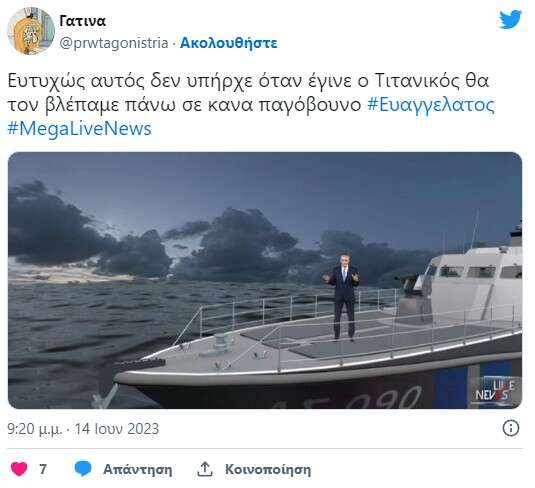The width and height of the screenshot is (535, 488).
Task: Open the #MegaLiveNews hashtag
Action: click(79, 129)
